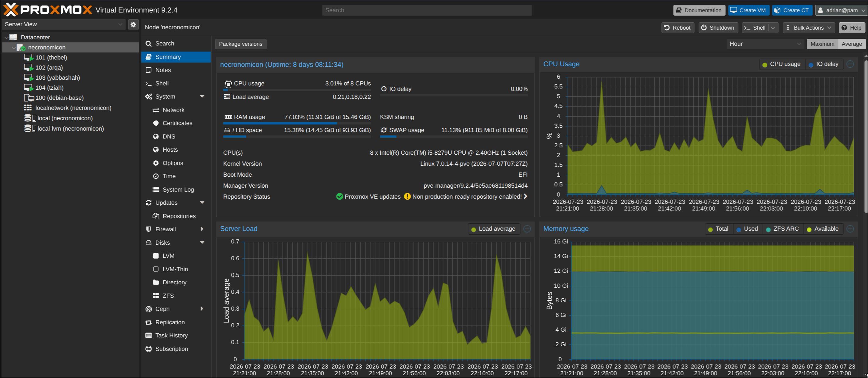
Task: Expand the Ceph menu section
Action: click(202, 309)
